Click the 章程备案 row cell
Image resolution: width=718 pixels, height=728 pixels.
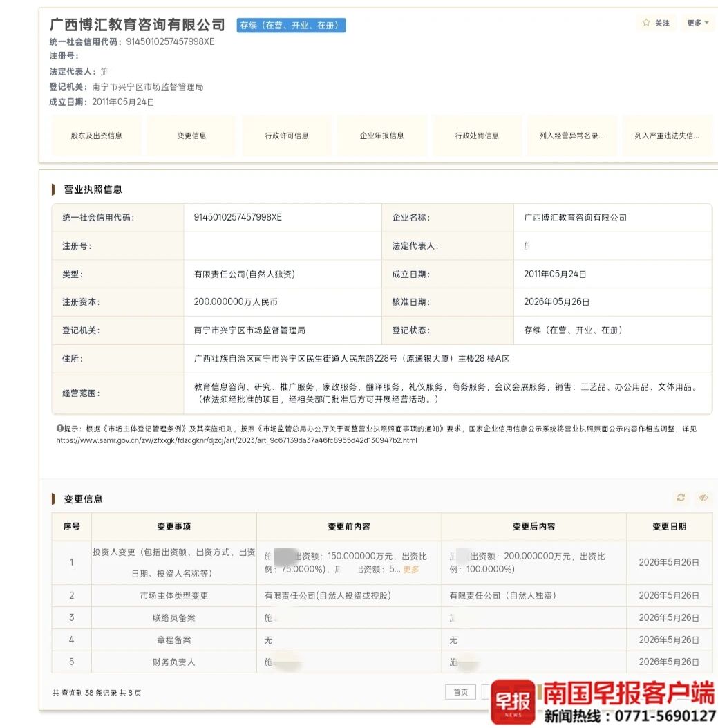pyautogui.click(x=174, y=640)
